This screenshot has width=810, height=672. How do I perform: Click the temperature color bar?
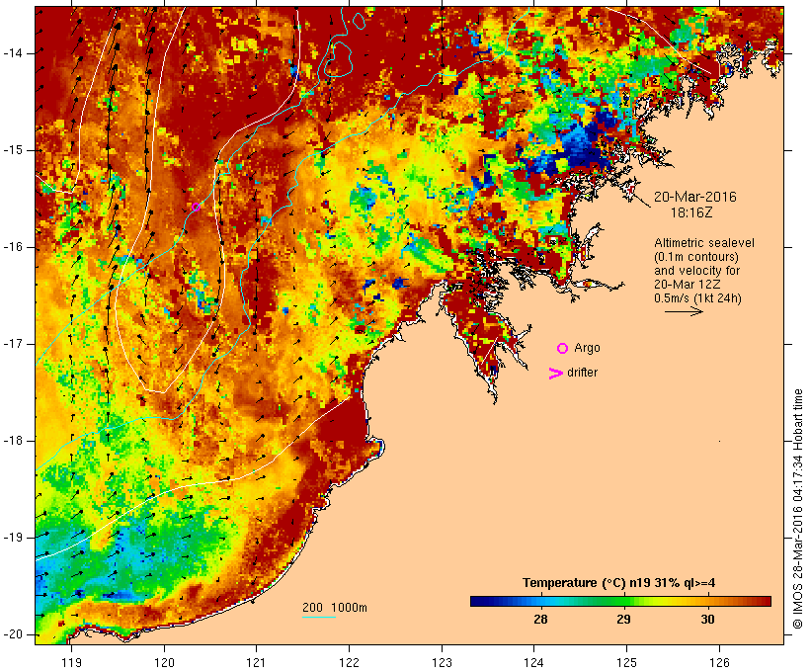click(x=620, y=601)
